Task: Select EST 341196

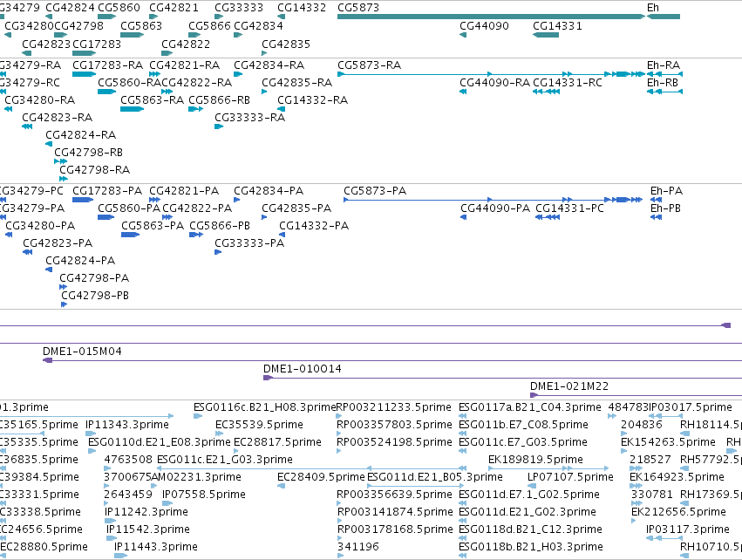Action: pos(340,557)
